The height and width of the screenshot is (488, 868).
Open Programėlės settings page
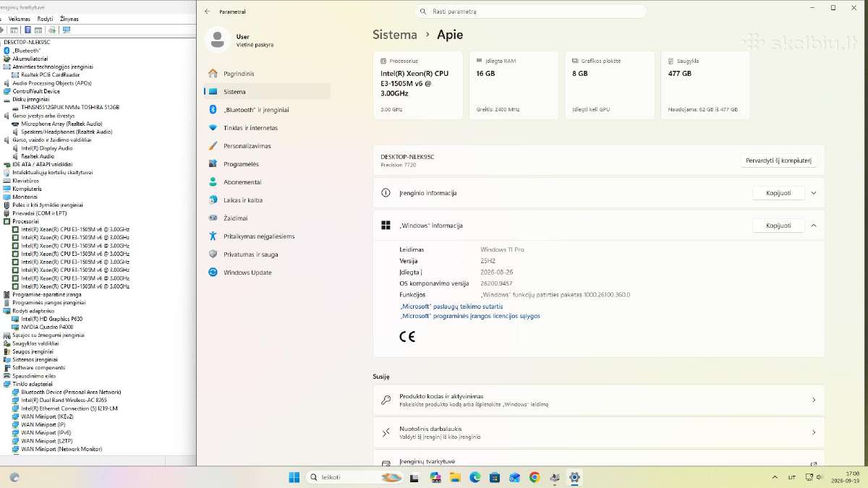pyautogui.click(x=267, y=164)
